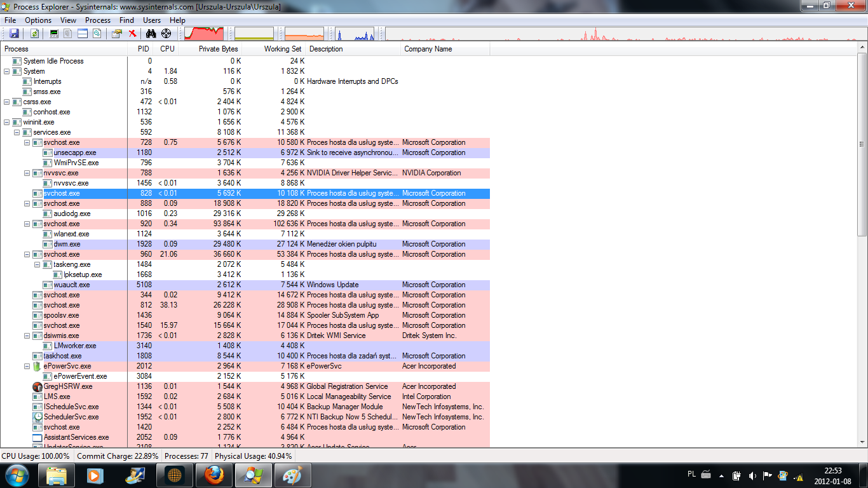868x488 pixels.
Task: Toggle Show Process Tree toolbar icon
Action: [68, 34]
